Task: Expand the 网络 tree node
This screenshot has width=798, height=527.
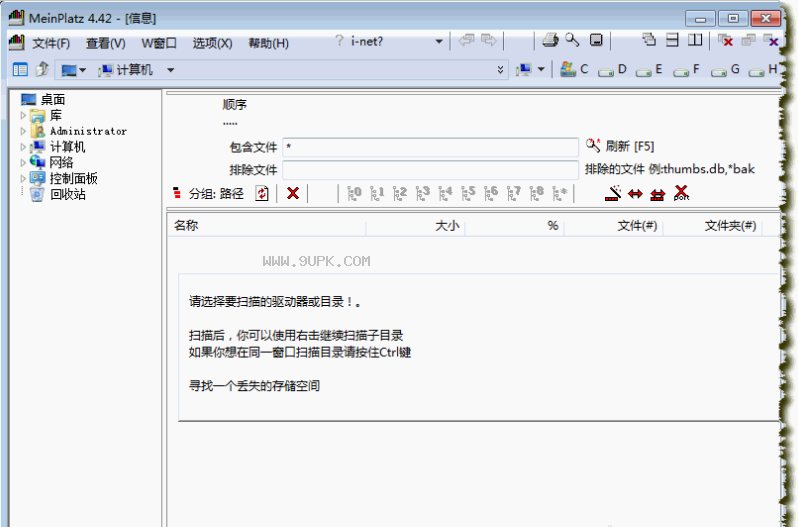Action: [x=23, y=163]
